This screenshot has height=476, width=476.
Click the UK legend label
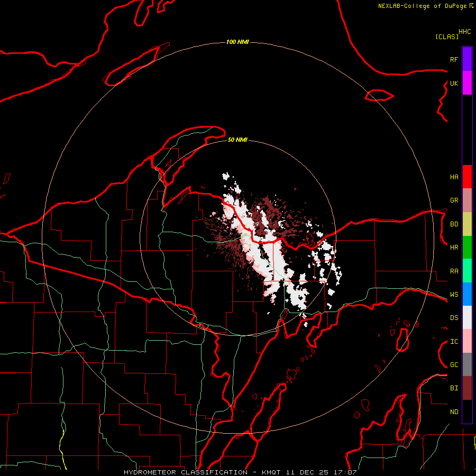tap(454, 83)
